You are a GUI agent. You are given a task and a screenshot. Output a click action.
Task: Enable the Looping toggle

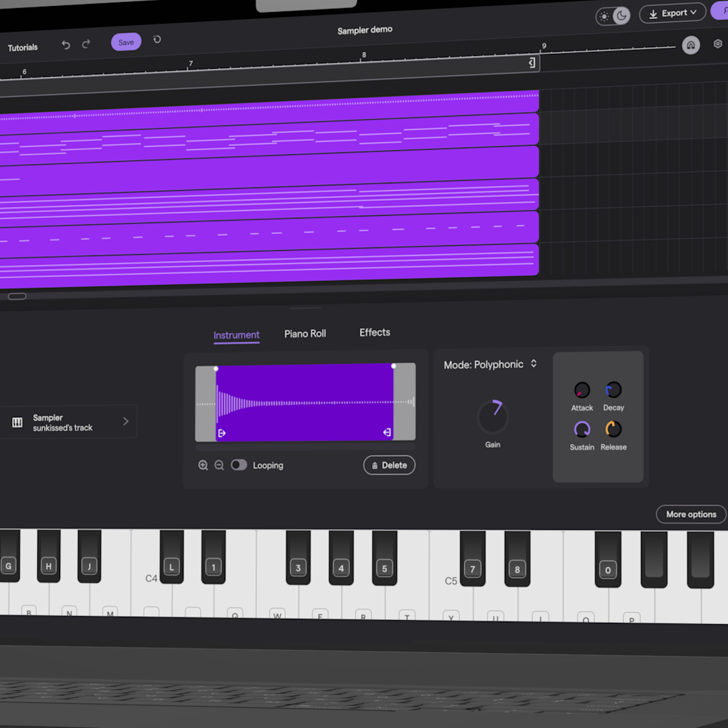coord(239,465)
